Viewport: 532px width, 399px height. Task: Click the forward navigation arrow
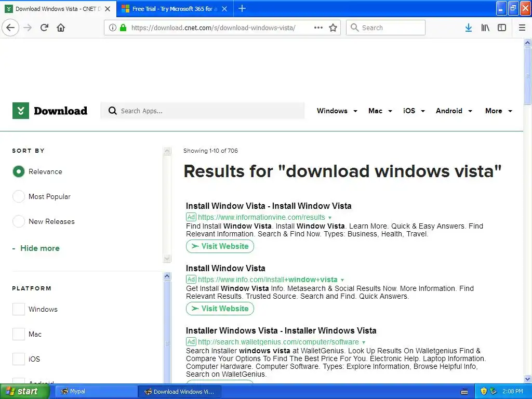tap(28, 28)
